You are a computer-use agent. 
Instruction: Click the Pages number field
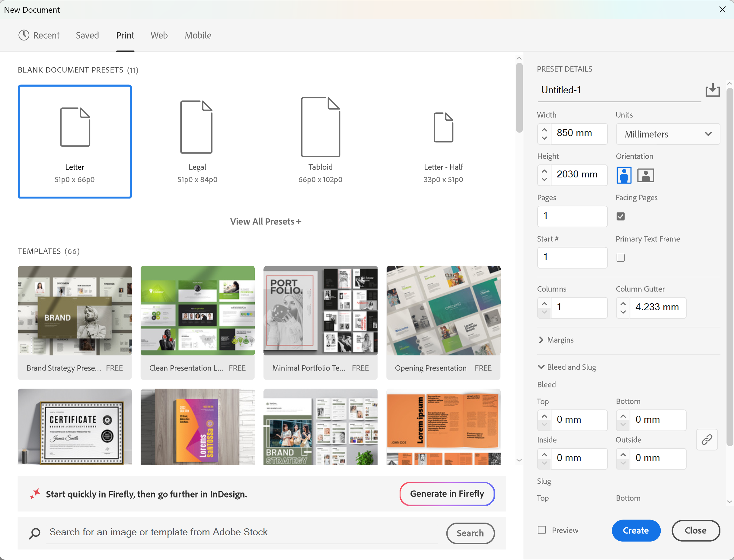coord(572,216)
